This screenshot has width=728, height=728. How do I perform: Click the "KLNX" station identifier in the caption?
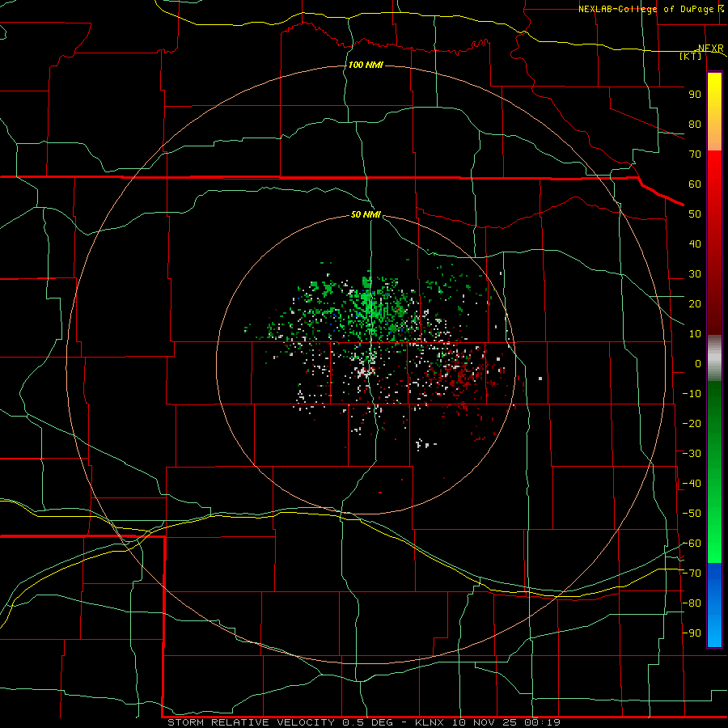(x=430, y=722)
